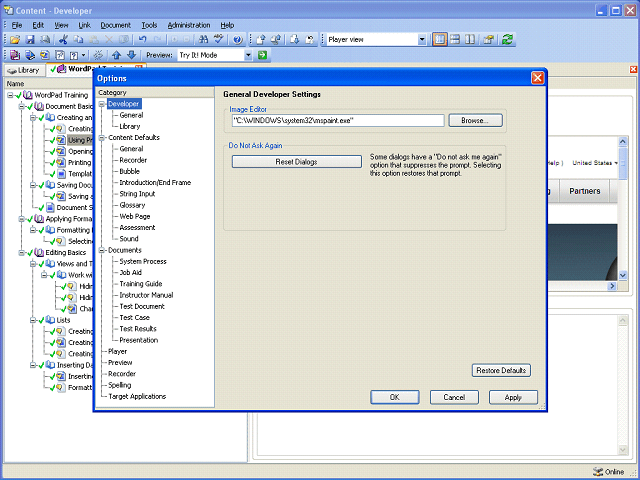Open the Preview Try It! Mode dropdown
This screenshot has width=640, height=480.
(248, 55)
